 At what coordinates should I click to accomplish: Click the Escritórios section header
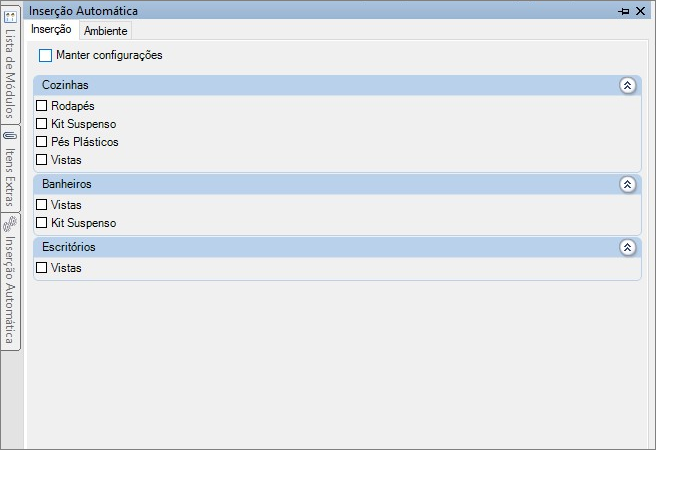(337, 247)
